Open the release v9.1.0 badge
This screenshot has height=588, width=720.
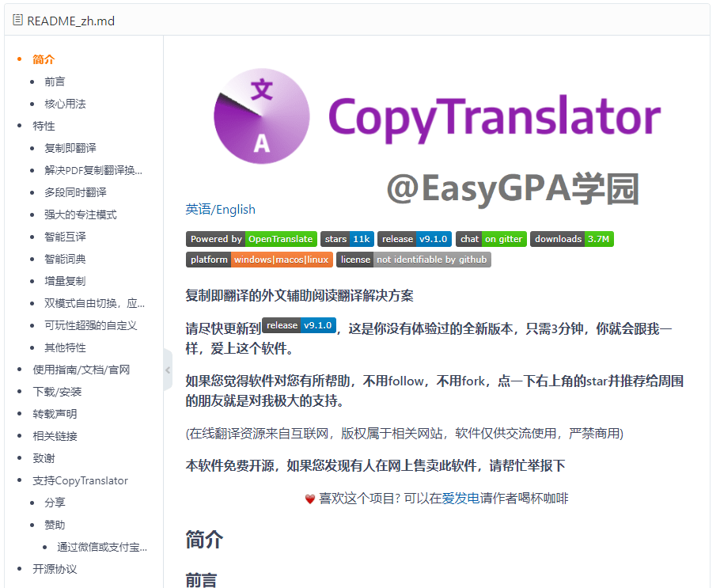pos(412,238)
